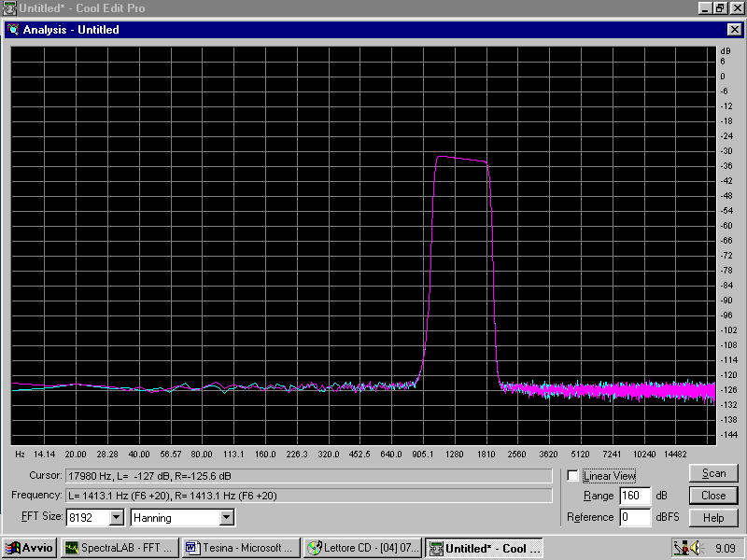Click the Cool Edit Pro title bar icon
747x560 pixels.
coord(8,8)
